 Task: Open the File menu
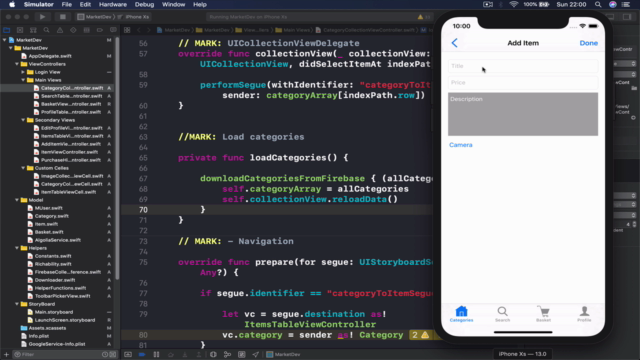coord(67,4)
